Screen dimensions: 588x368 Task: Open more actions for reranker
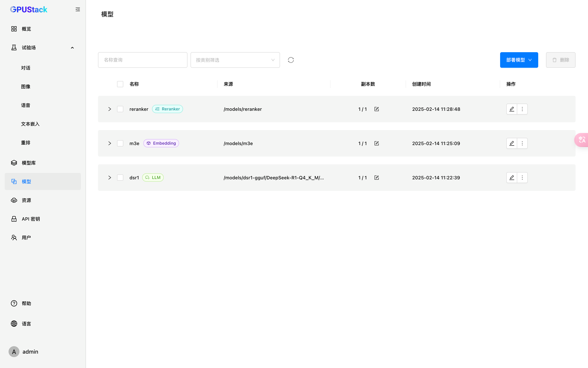522,109
